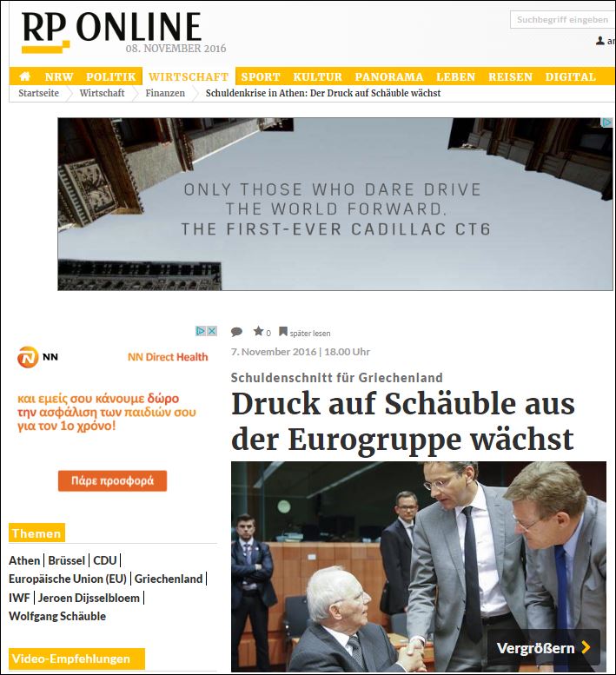Close the NN ad with X icon
This screenshot has width=616, height=675.
pyautogui.click(x=212, y=331)
